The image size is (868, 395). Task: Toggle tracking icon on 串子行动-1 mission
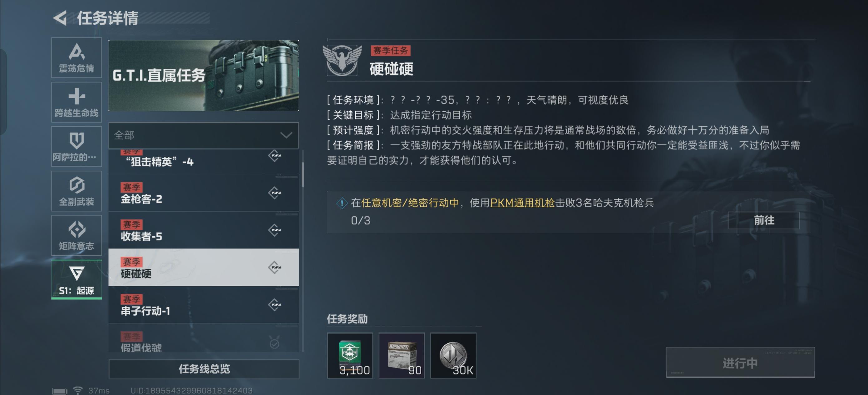tap(275, 305)
